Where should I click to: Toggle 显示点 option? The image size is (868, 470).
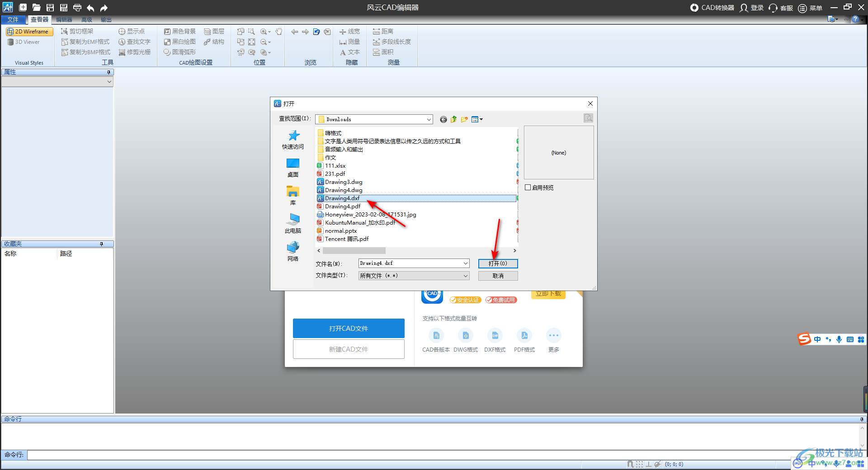pyautogui.click(x=132, y=31)
